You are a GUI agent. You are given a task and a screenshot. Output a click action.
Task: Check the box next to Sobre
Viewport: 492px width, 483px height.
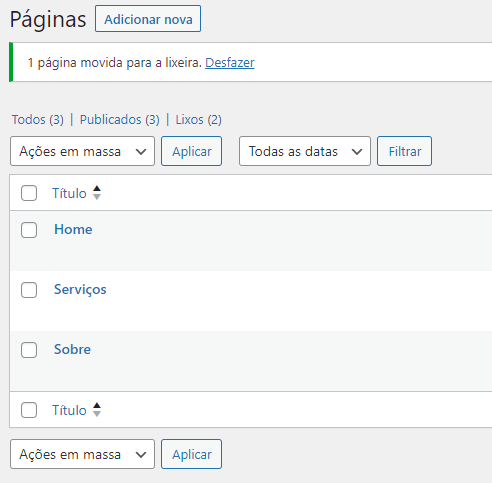click(29, 350)
